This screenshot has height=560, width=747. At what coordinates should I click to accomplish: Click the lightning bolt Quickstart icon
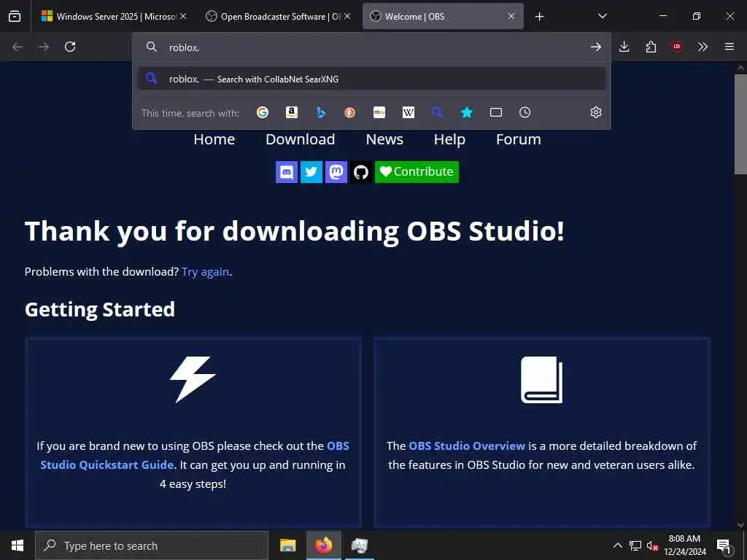pyautogui.click(x=193, y=379)
